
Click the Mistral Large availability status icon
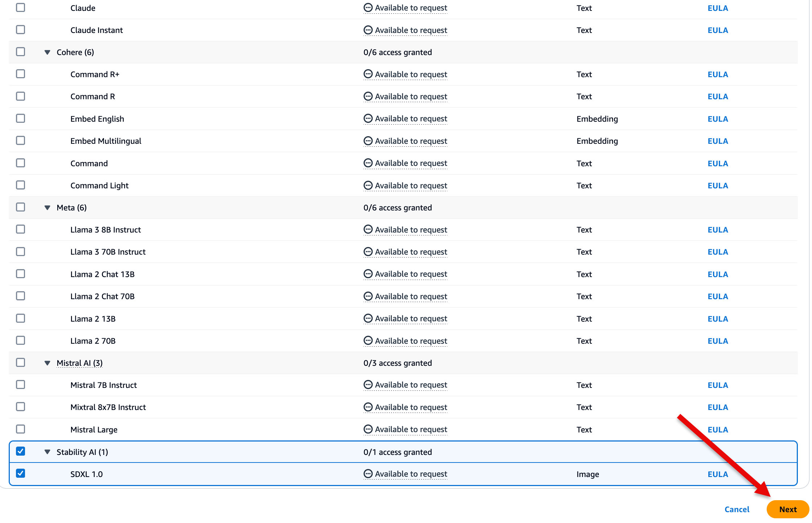click(x=368, y=429)
